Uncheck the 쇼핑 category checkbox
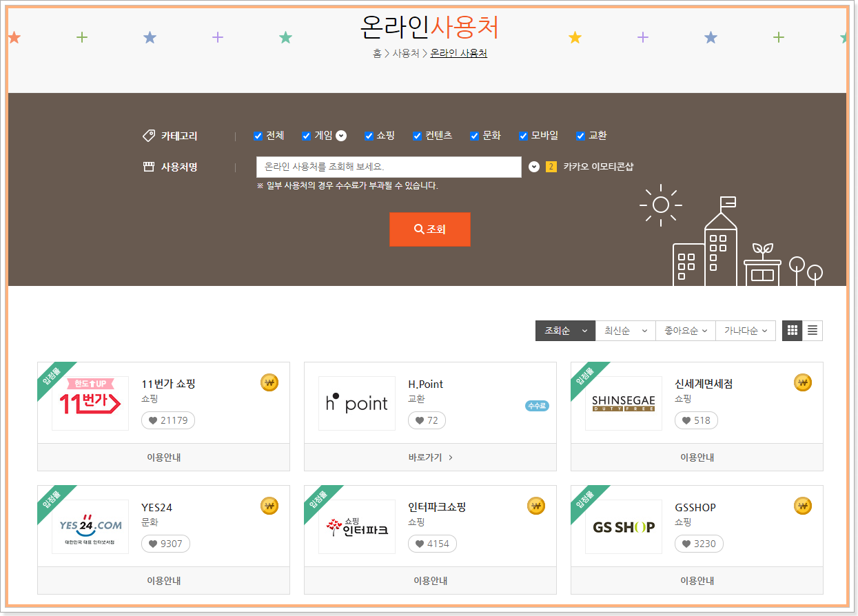This screenshot has height=616, width=858. [x=369, y=136]
